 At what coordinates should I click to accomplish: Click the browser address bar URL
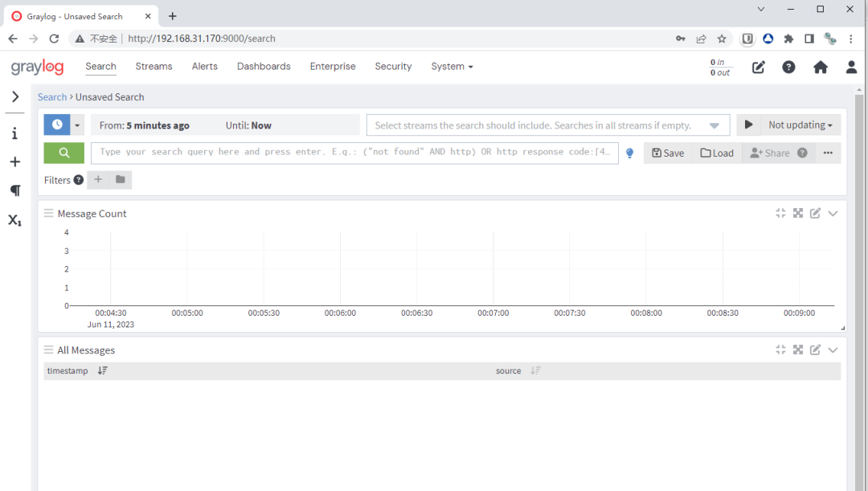tap(202, 39)
